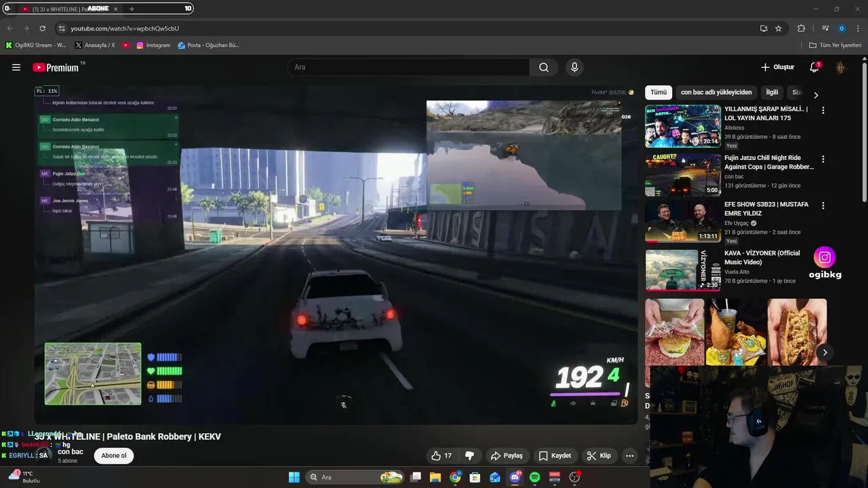
Task: Open more actions ellipsis below video
Action: point(629,455)
